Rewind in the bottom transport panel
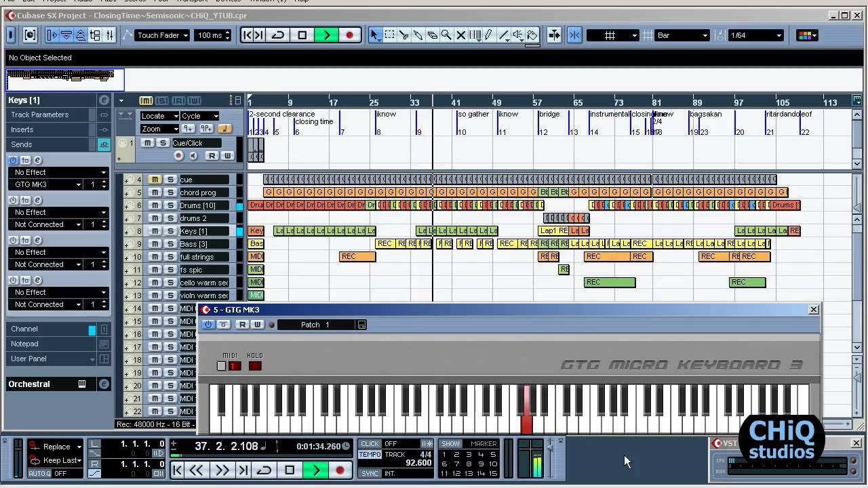Image resolution: width=868 pixels, height=488 pixels. click(197, 470)
